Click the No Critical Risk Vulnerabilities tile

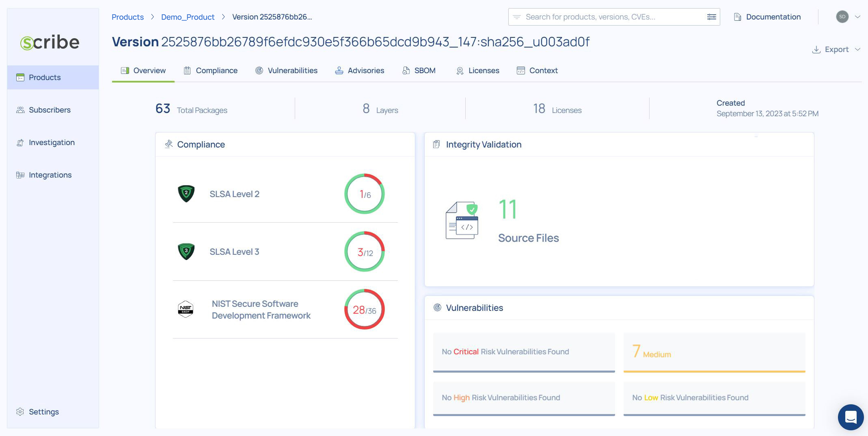524,352
